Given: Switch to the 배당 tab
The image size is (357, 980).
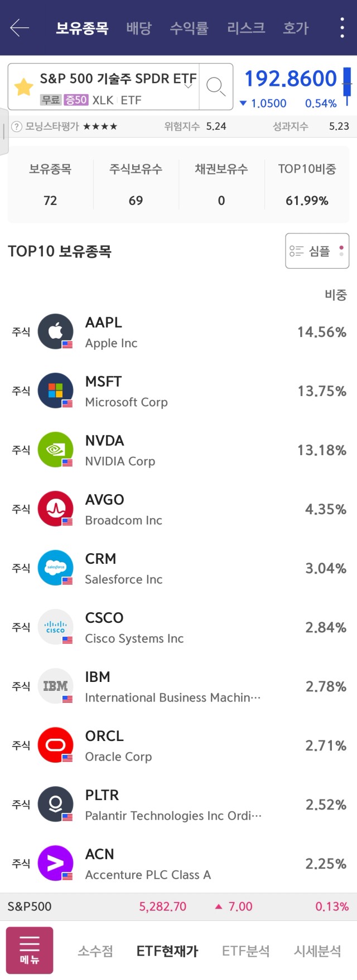Looking at the screenshot, I should (x=139, y=28).
